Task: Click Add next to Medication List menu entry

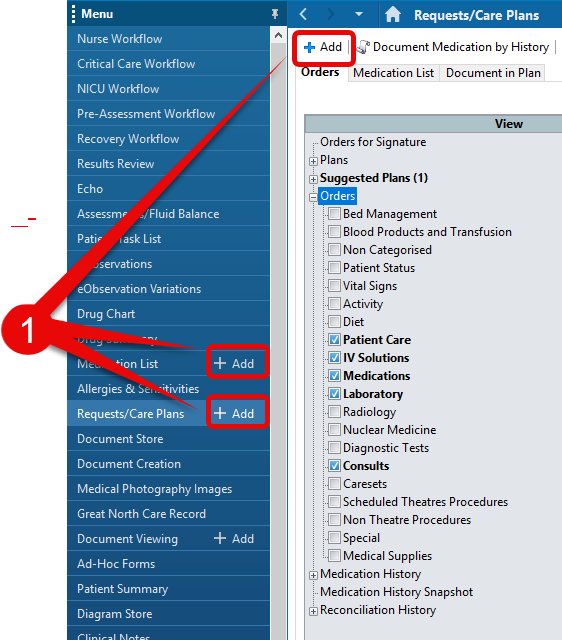Action: coord(234,363)
